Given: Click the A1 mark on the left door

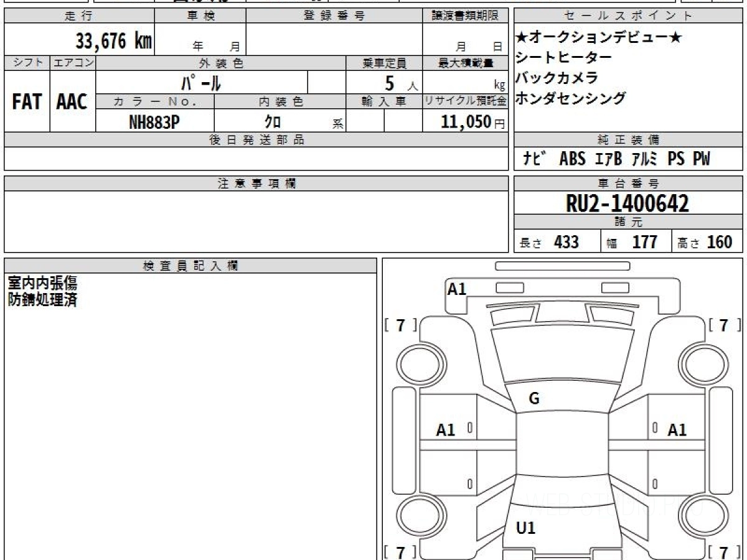Looking at the screenshot, I should point(446,429).
